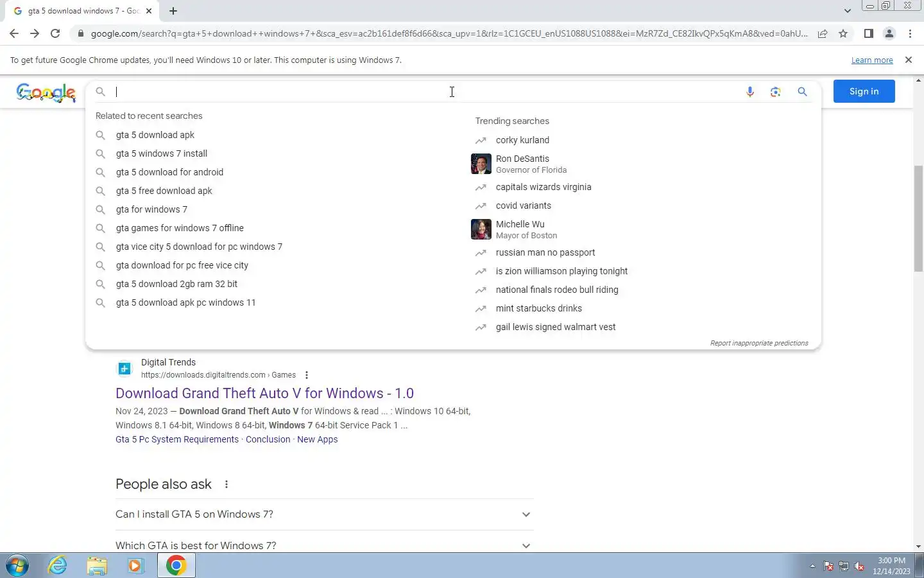
Task: Open Chrome three-dot menu
Action: tap(910, 33)
